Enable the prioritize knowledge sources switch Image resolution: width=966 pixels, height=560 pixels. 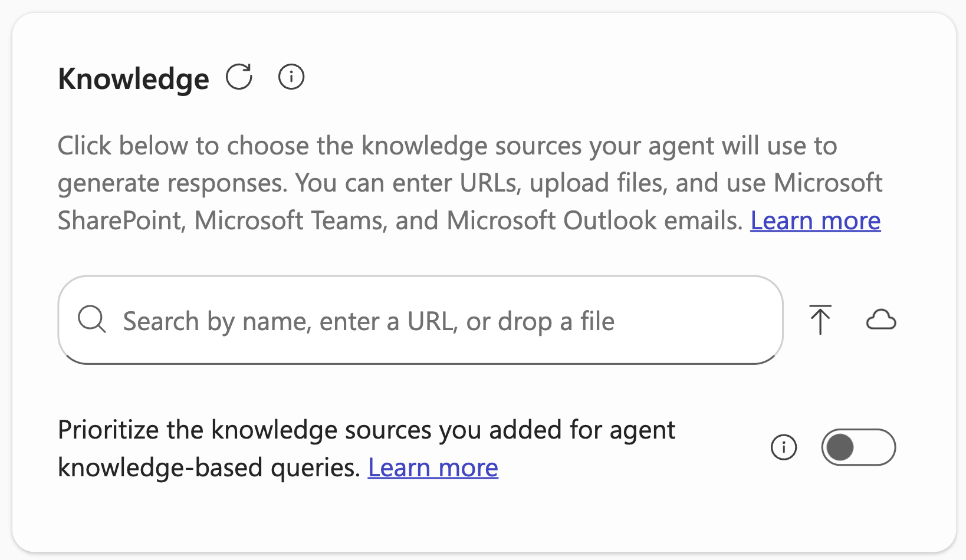(858, 447)
